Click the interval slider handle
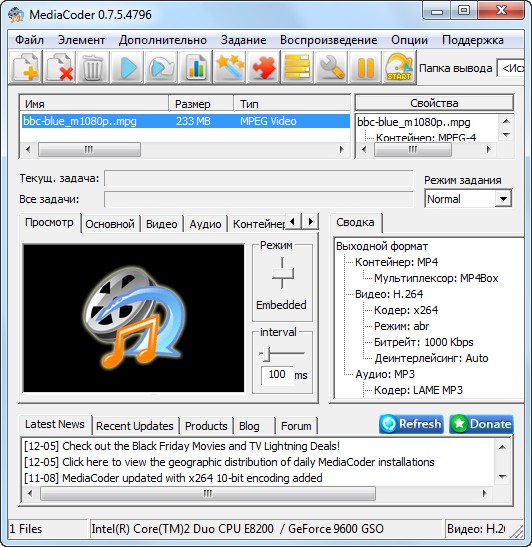The height and width of the screenshot is (547, 532). tap(267, 354)
